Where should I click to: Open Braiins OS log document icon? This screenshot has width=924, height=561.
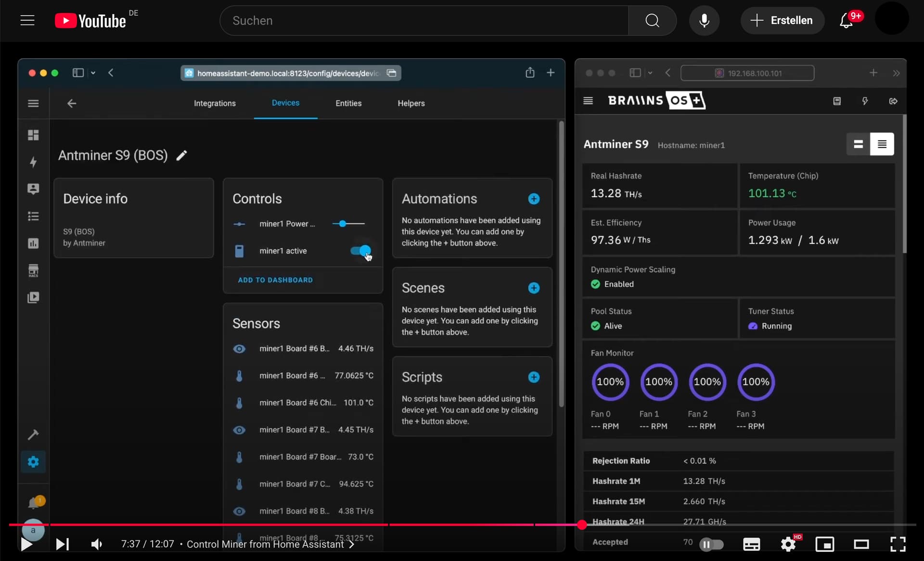[837, 101]
